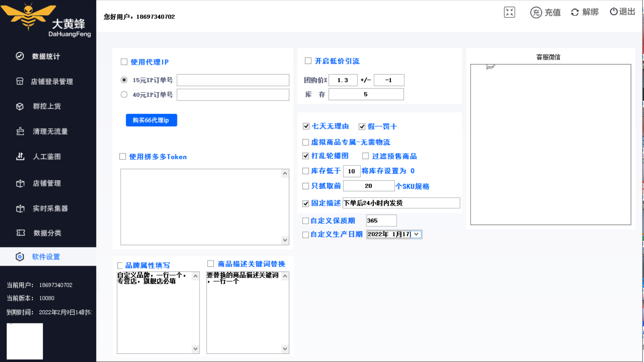Enable the 使用代理IP checkbox
The height and width of the screenshot is (362, 644).
[124, 62]
